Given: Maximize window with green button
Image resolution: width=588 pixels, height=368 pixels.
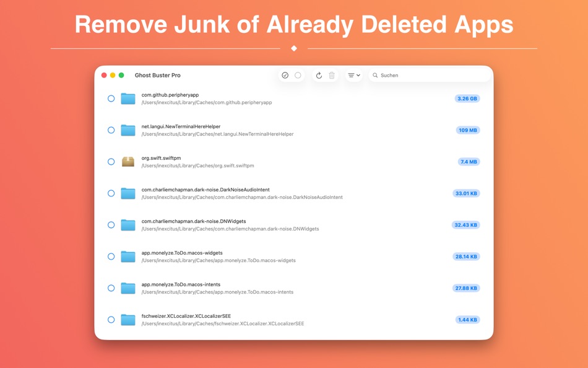Looking at the screenshot, I should 121,75.
